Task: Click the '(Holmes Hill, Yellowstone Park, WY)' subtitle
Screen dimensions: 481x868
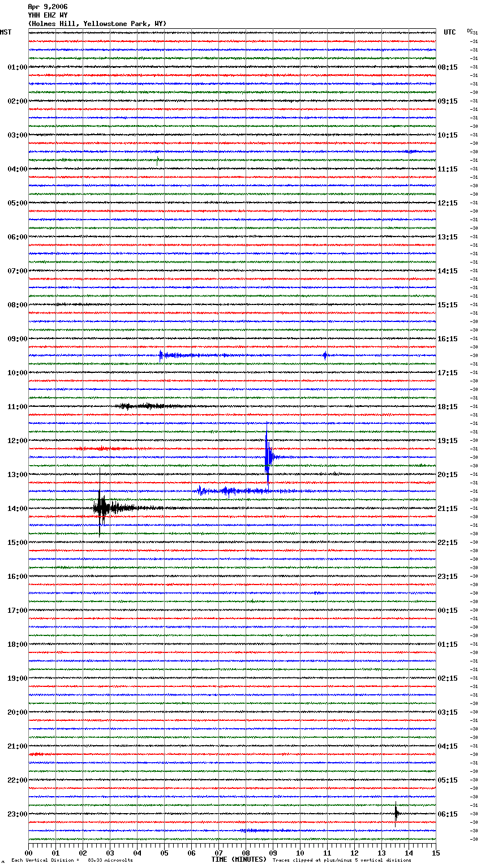Action: (97, 24)
